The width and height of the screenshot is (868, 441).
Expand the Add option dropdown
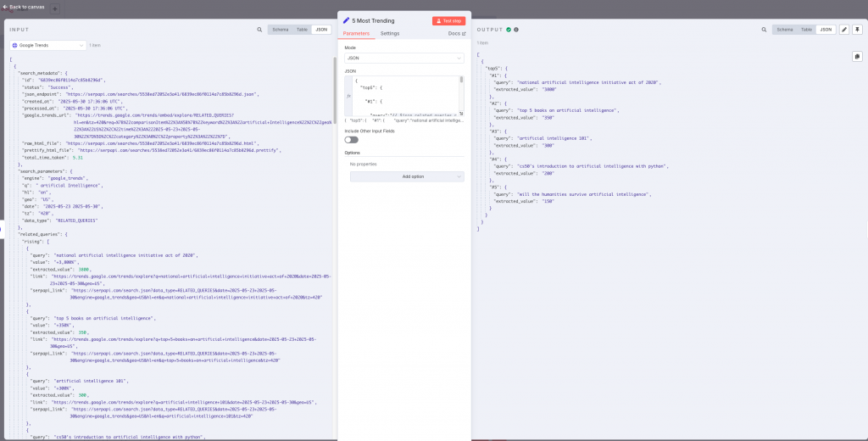tap(407, 176)
